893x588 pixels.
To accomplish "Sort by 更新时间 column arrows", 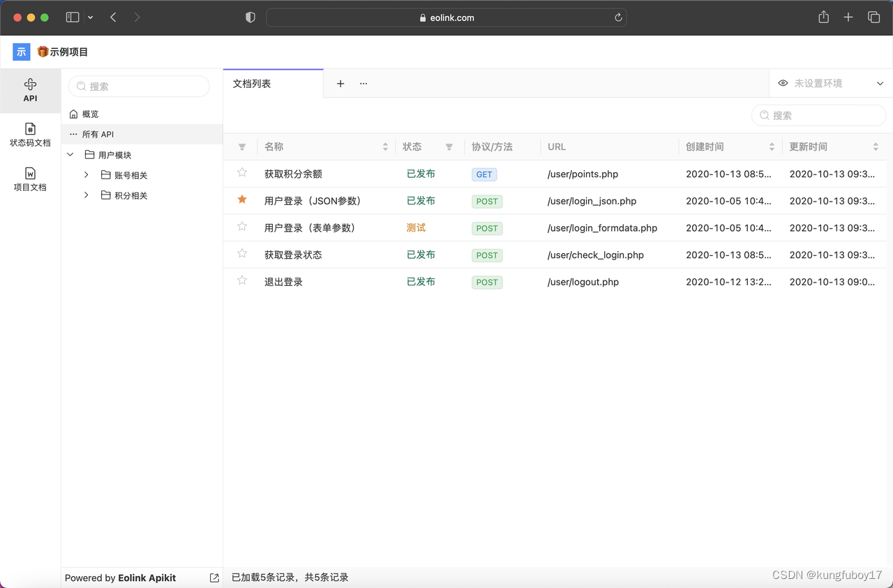I will tap(876, 147).
